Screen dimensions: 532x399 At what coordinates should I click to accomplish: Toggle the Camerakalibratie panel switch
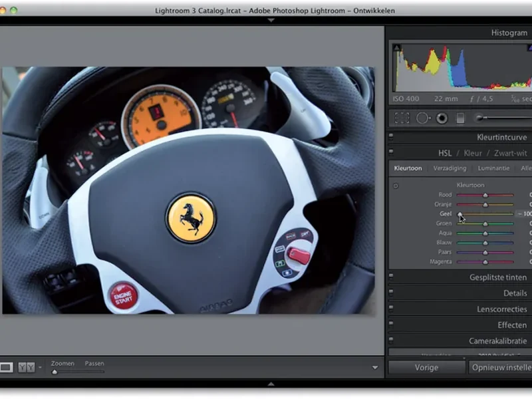[391, 340]
